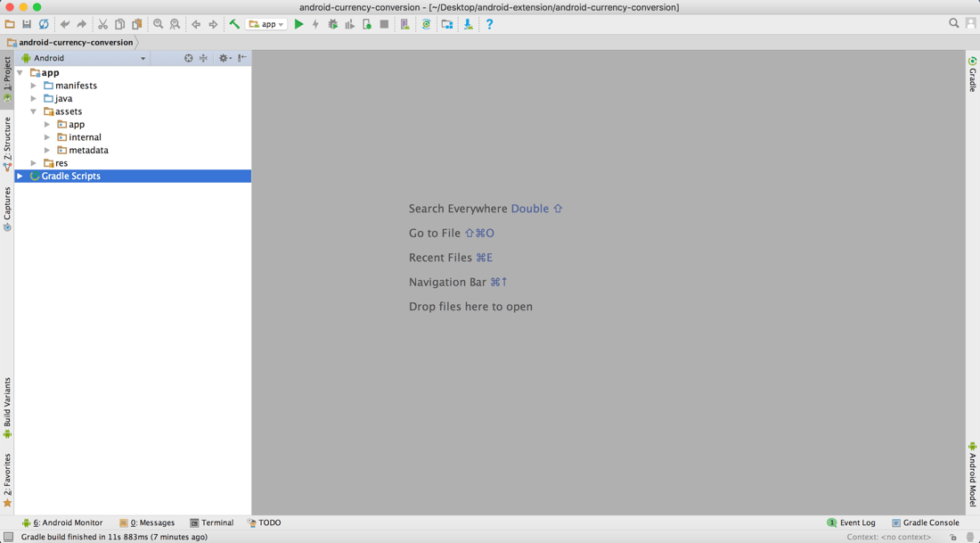Collapse the app module node

point(20,72)
